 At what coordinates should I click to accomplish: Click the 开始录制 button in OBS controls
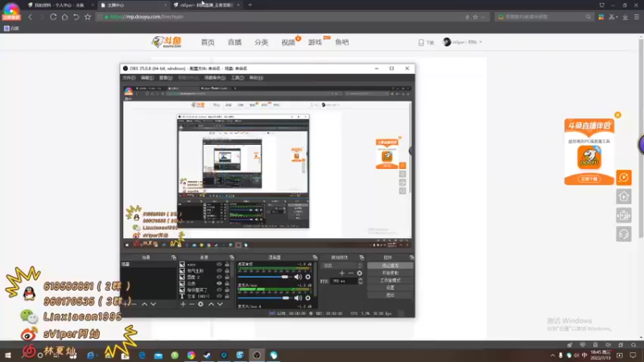tap(390, 273)
